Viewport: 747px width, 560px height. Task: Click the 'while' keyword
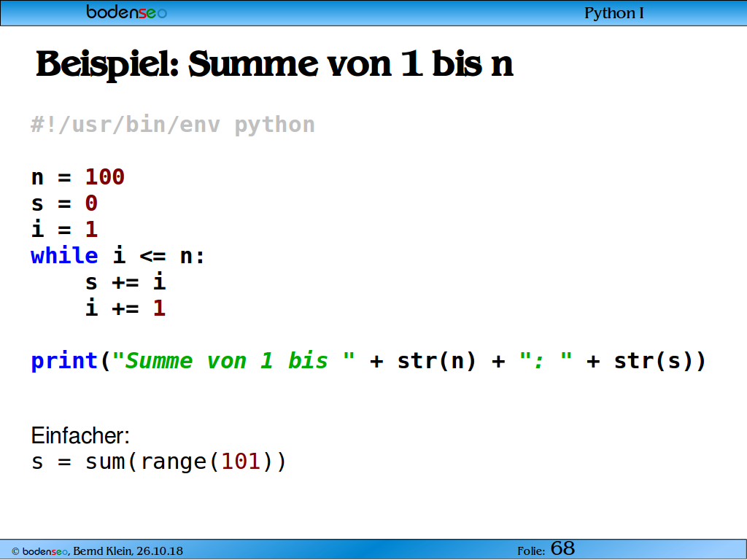pyautogui.click(x=64, y=256)
